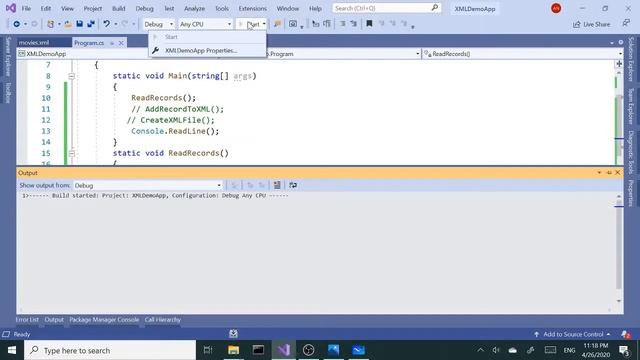Open the Analyze menu
The width and height of the screenshot is (640, 360).
click(194, 8)
